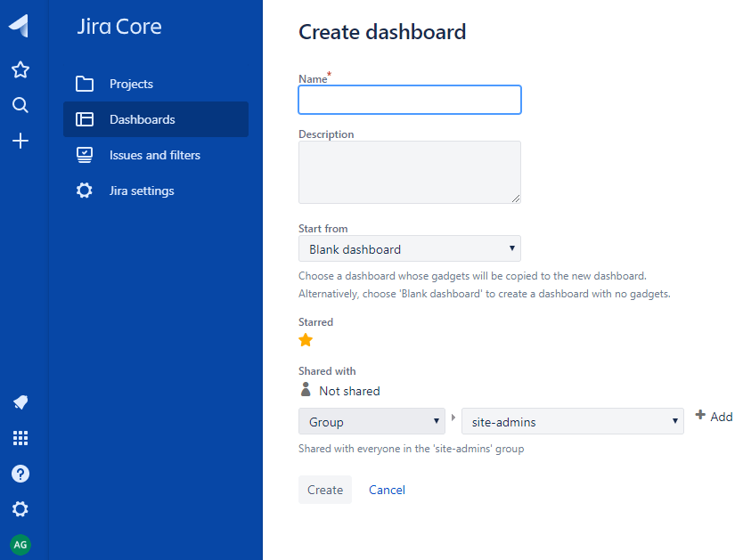Viewport: 743px width, 560px height.
Task: Focus the dashboard Name input field
Action: [x=409, y=100]
